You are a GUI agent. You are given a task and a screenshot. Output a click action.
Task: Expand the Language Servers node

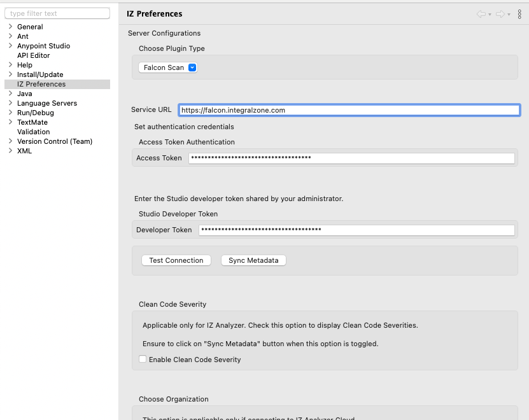coord(10,103)
